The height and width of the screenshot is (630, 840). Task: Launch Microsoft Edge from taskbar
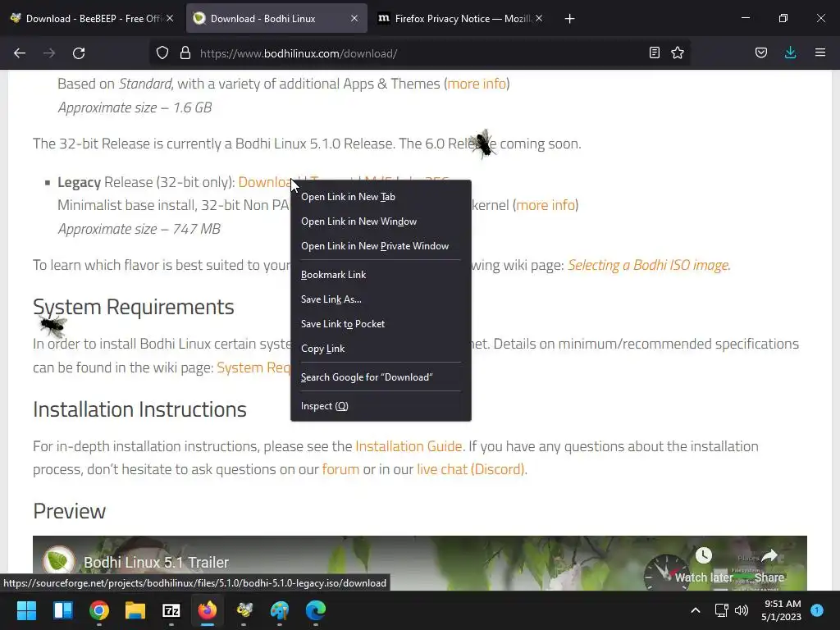click(x=316, y=610)
